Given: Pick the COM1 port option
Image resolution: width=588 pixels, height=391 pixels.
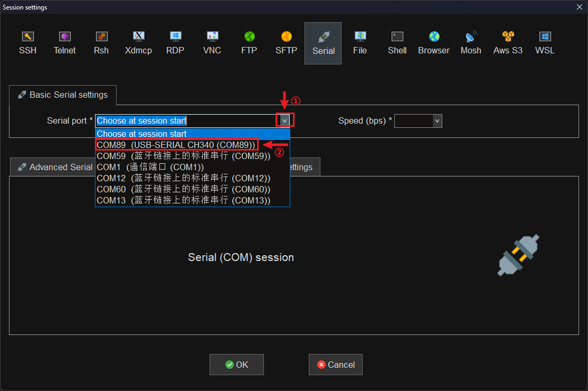Looking at the screenshot, I should [x=150, y=167].
